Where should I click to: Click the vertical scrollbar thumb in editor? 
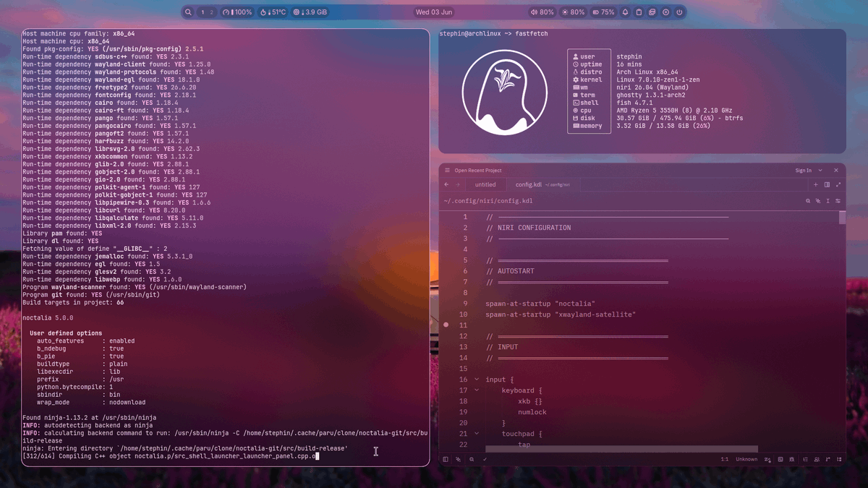842,218
